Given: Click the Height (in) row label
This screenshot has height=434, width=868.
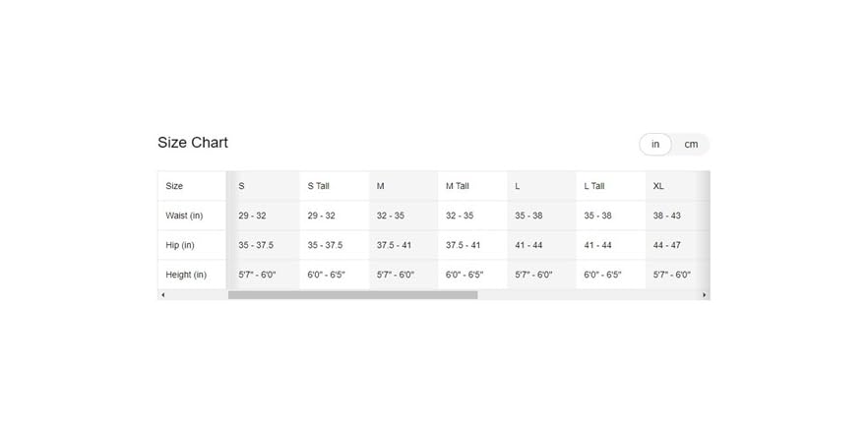Looking at the screenshot, I should [x=186, y=275].
